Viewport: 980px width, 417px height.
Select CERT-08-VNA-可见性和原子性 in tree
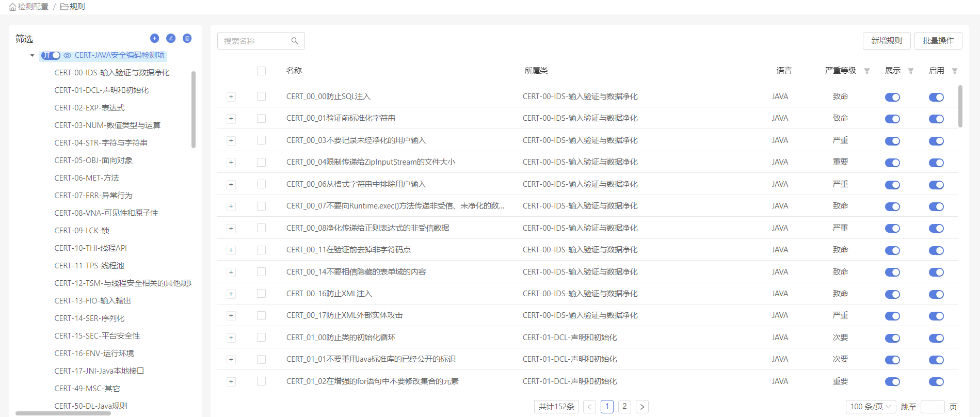[x=106, y=213]
